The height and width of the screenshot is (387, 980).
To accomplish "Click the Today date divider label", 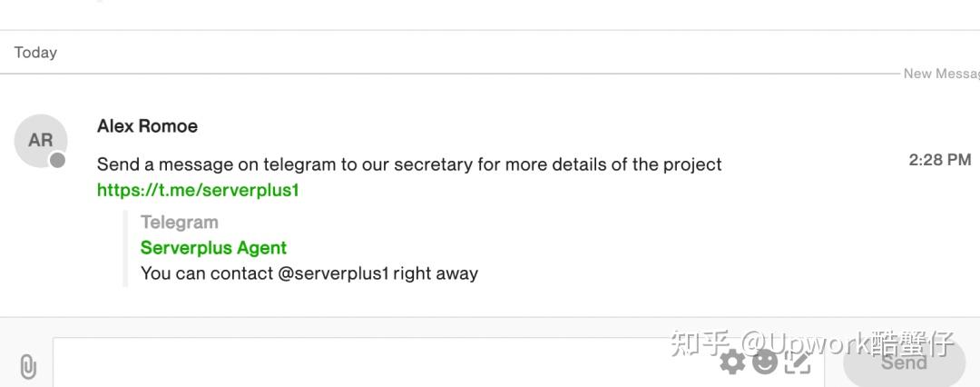I will (x=35, y=53).
